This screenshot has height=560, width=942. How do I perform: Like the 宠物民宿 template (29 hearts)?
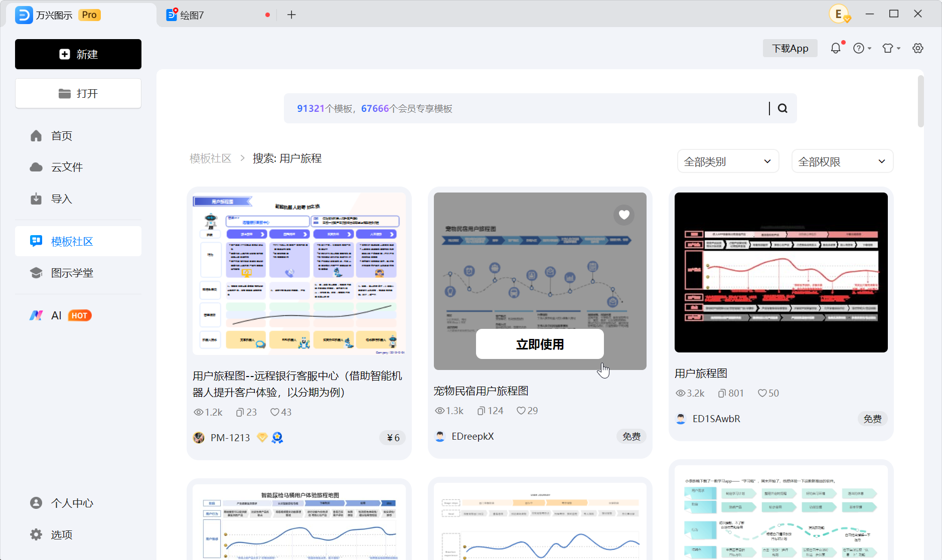pos(521,411)
